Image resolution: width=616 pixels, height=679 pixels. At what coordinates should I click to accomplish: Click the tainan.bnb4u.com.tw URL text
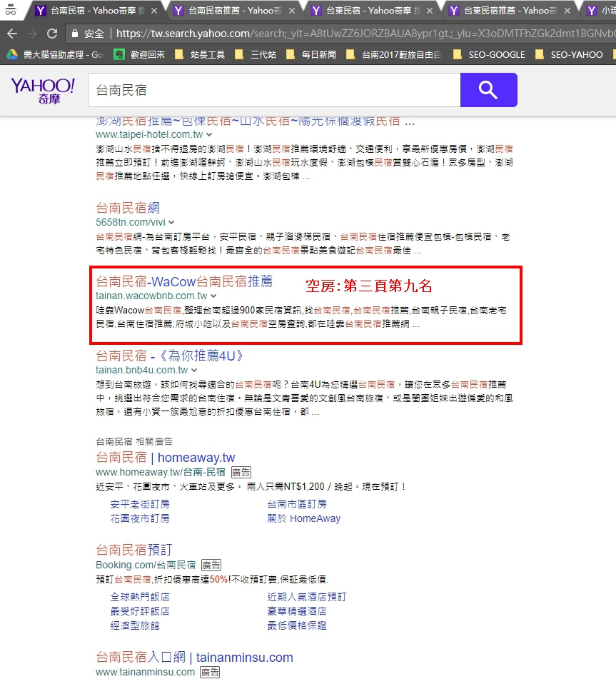pyautogui.click(x=141, y=371)
